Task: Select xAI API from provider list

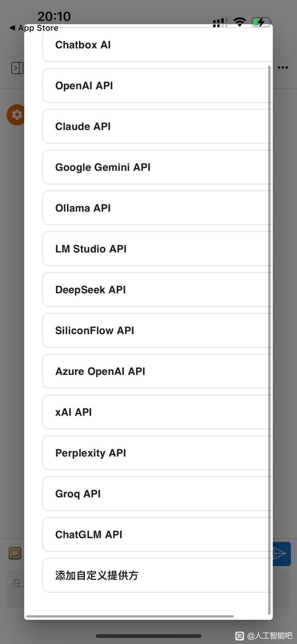Action: tap(157, 412)
